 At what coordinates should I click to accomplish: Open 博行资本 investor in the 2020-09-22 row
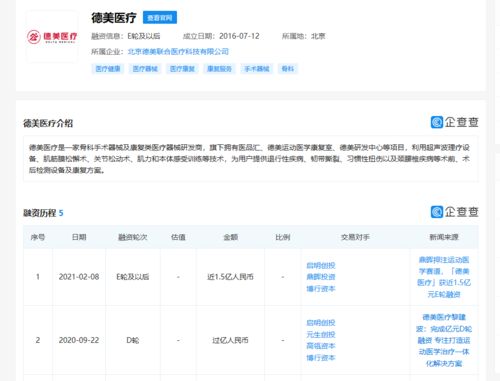click(x=321, y=358)
